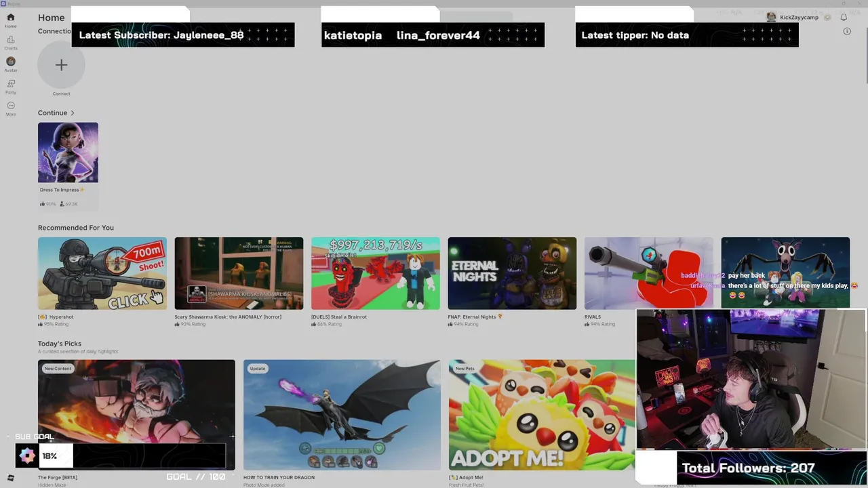Open the How To Train Your Dragon banner
Screen dimensions: 868x488
[342, 415]
